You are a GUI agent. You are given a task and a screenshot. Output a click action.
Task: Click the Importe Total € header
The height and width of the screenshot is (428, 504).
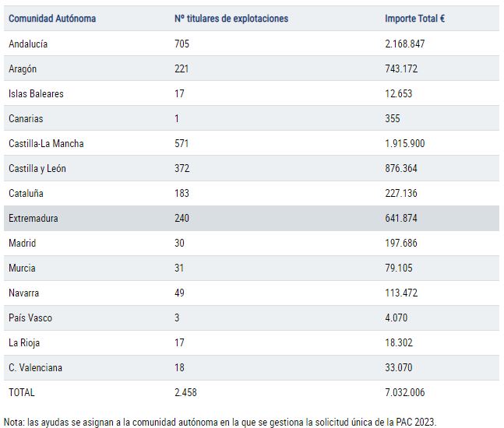pyautogui.click(x=415, y=19)
